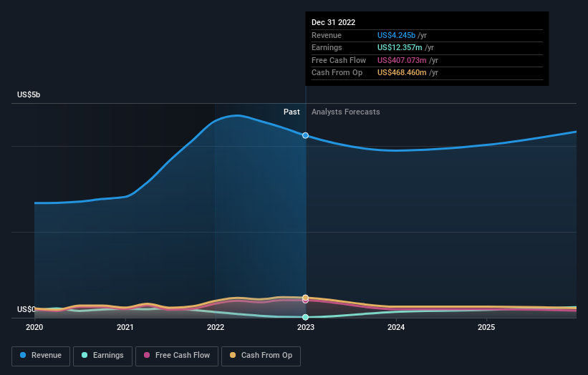
Task: Click the US$0 y-axis label
Action: pyautogui.click(x=26, y=309)
